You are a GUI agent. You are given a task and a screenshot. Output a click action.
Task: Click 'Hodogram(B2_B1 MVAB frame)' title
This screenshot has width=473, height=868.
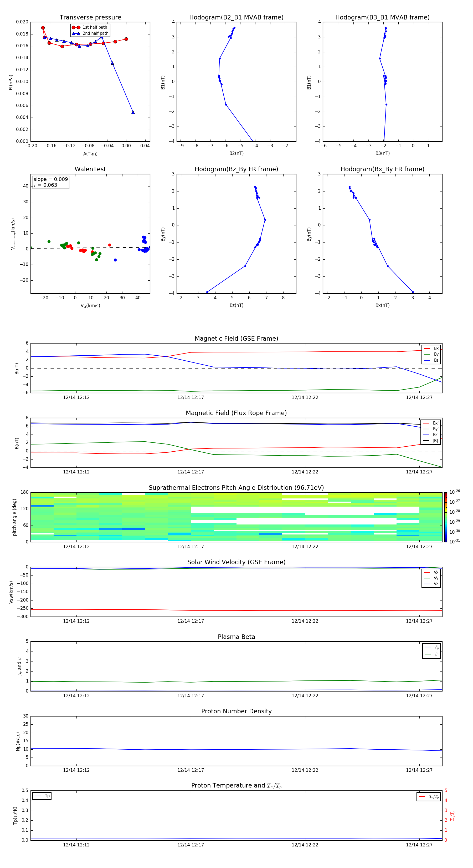pyautogui.click(x=236, y=17)
